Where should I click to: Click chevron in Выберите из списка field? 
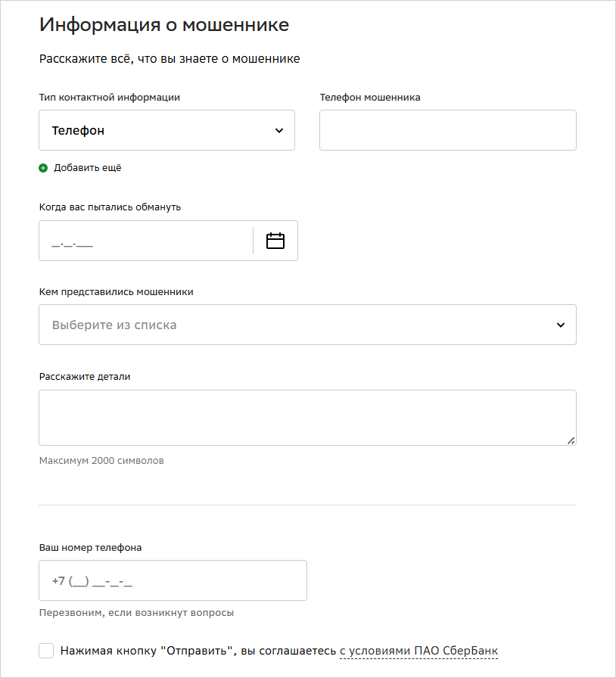[561, 325]
